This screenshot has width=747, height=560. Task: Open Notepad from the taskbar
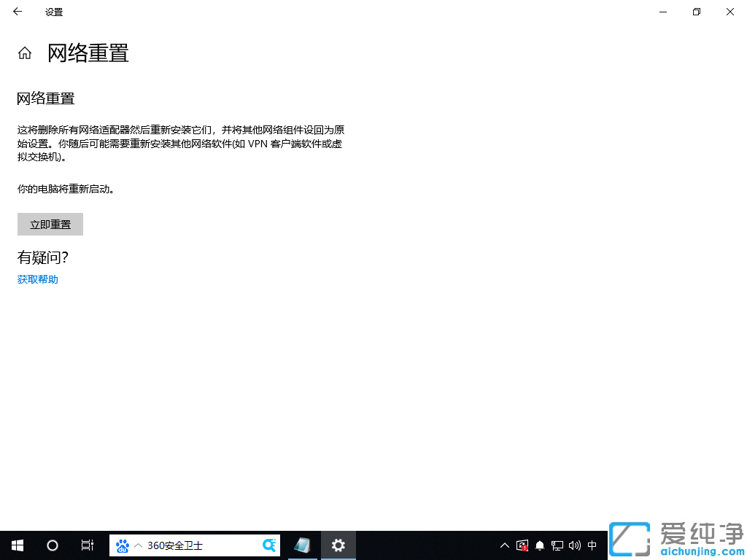click(x=303, y=545)
